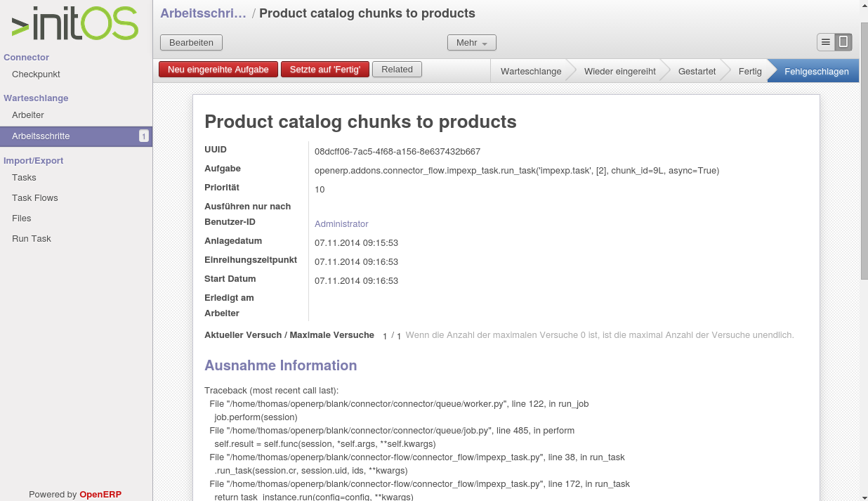Screen dimensions: 868x501
Task: Select the Gestartet status stage
Action: tap(697, 71)
